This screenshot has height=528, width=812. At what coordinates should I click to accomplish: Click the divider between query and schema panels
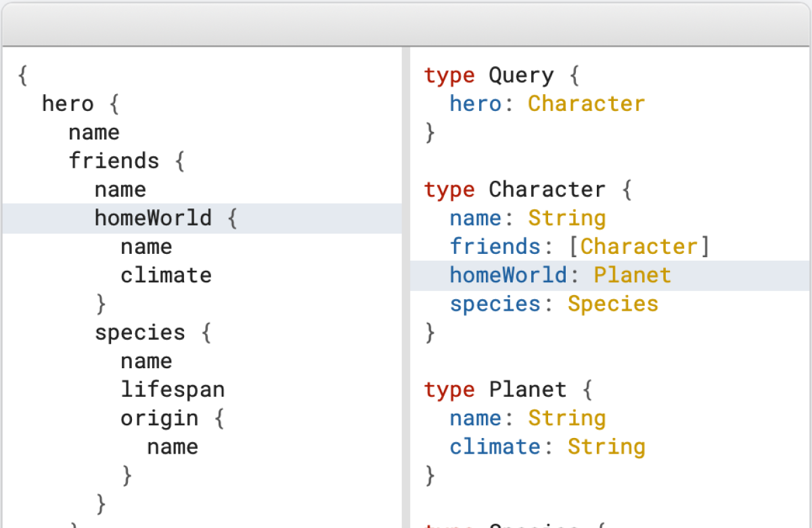point(407,271)
